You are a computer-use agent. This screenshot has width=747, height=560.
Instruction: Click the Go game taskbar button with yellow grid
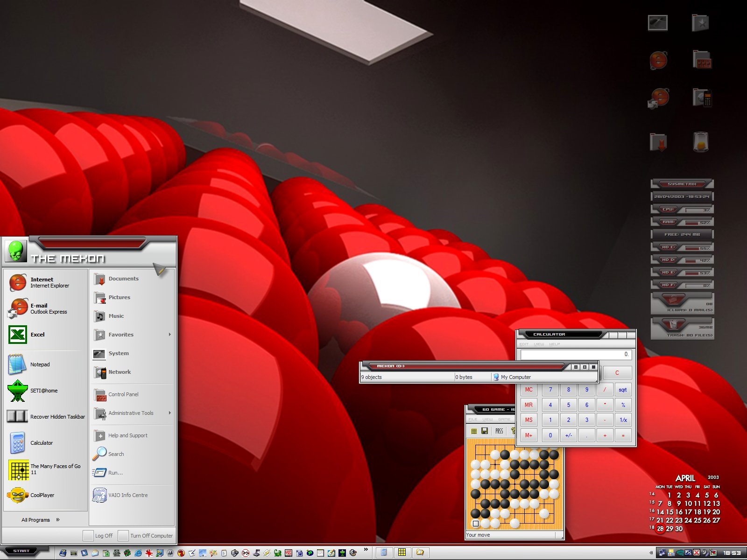pyautogui.click(x=402, y=553)
